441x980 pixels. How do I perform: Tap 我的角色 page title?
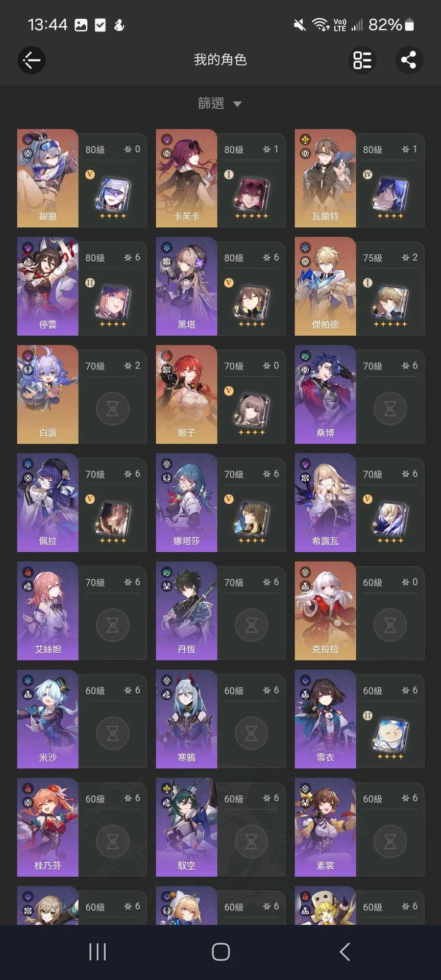pos(220,60)
